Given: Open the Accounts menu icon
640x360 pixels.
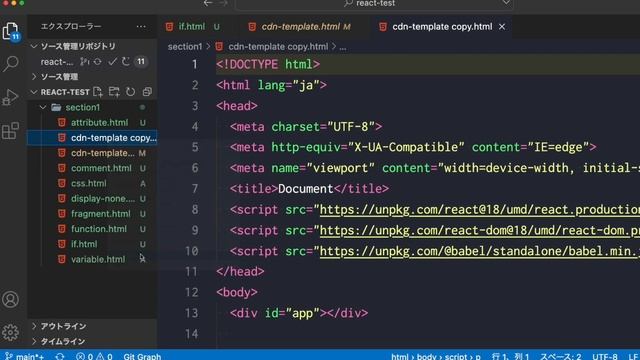Looking at the screenshot, I should point(11,299).
